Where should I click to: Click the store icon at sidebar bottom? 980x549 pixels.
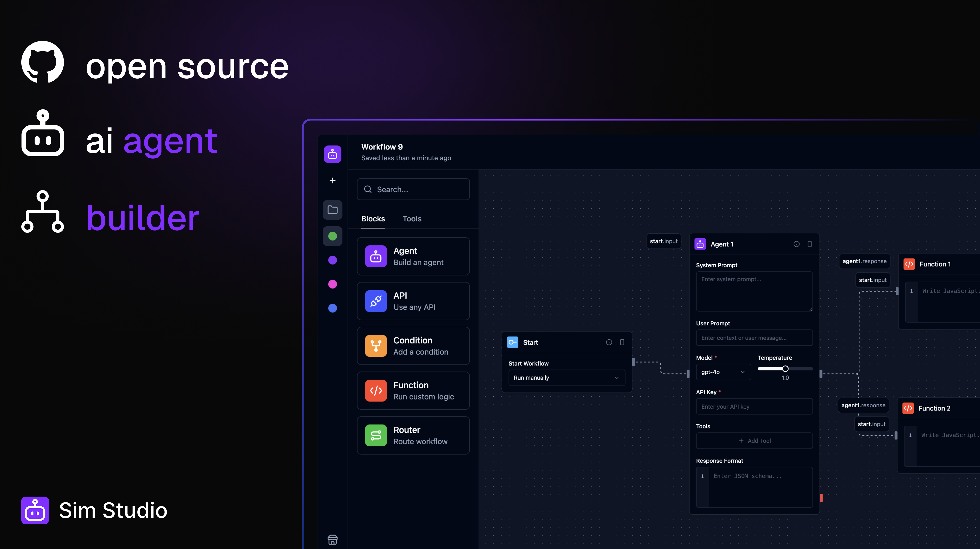coord(332,539)
